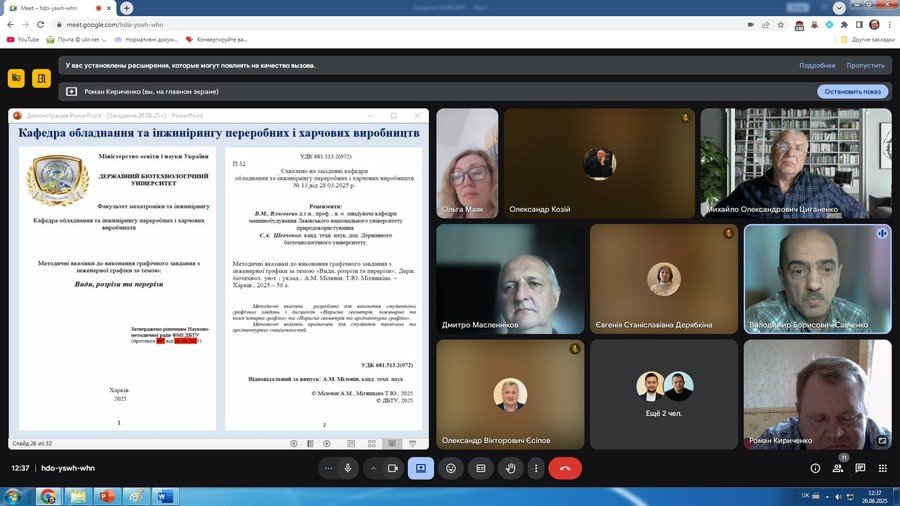Viewport: 900px width, 506px height.
Task: Turn off the camera in Meet
Action: [392, 467]
